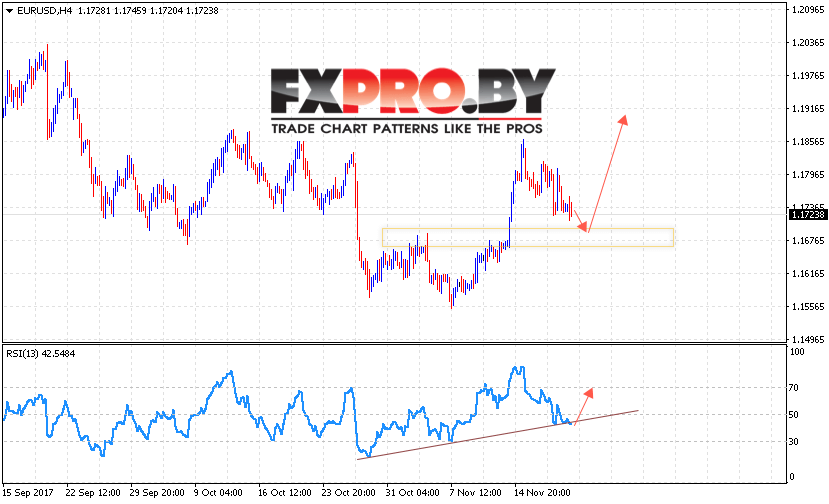Click time axis label 29 Sep 20:00
829x504 pixels.
tap(157, 492)
